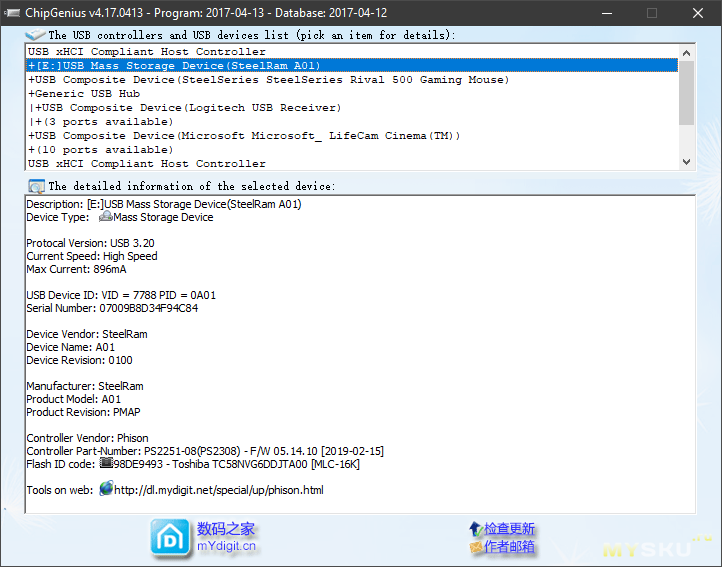Click the Mass Storage Device type icon

click(105, 216)
